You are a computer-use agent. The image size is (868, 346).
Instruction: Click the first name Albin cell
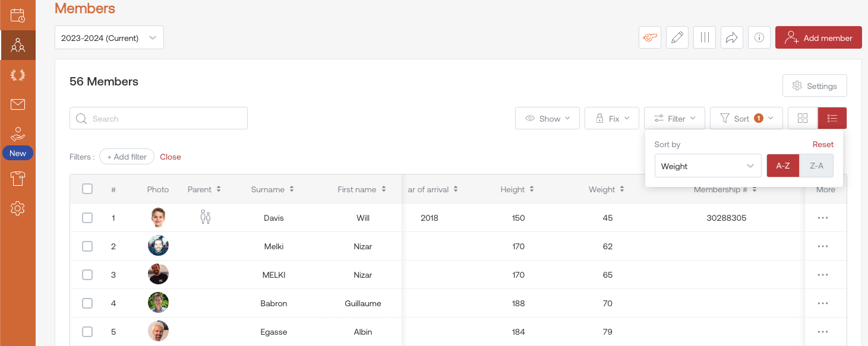coord(363,332)
